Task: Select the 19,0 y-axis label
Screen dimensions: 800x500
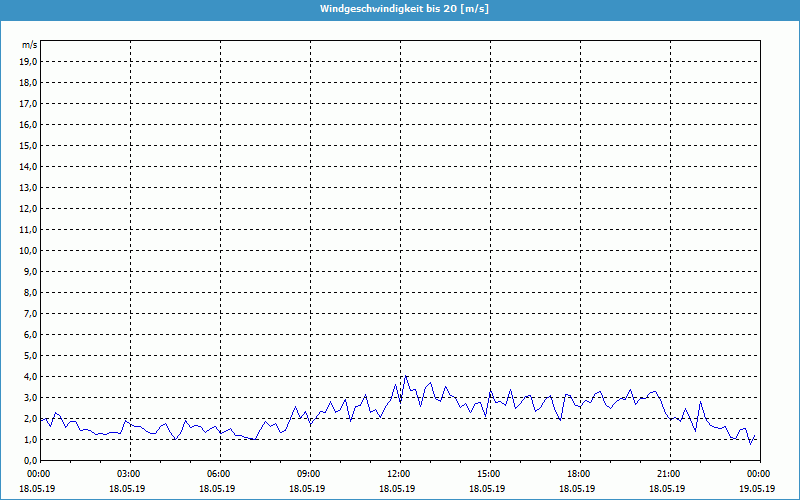Action: pyautogui.click(x=29, y=62)
